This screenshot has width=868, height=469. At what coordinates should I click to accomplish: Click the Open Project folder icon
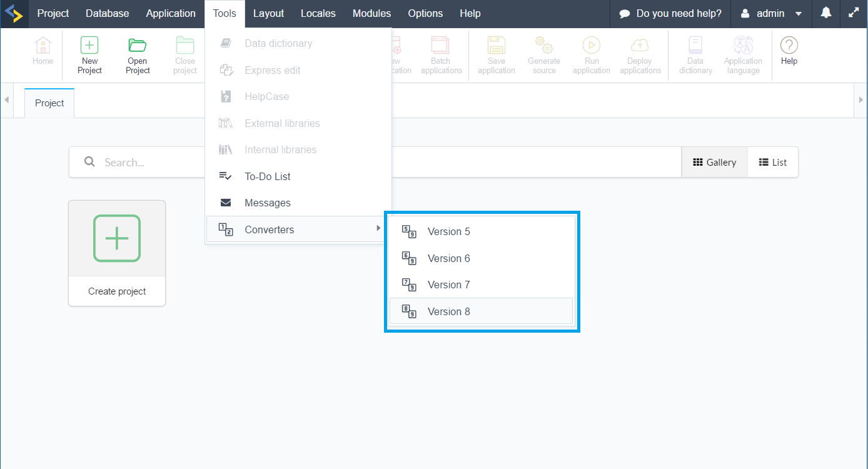pyautogui.click(x=137, y=46)
